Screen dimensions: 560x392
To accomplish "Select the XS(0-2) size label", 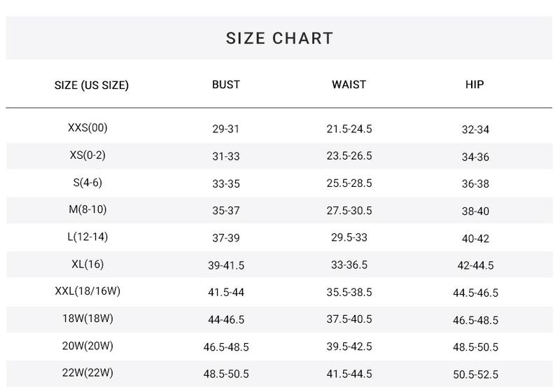I will click(x=87, y=155).
